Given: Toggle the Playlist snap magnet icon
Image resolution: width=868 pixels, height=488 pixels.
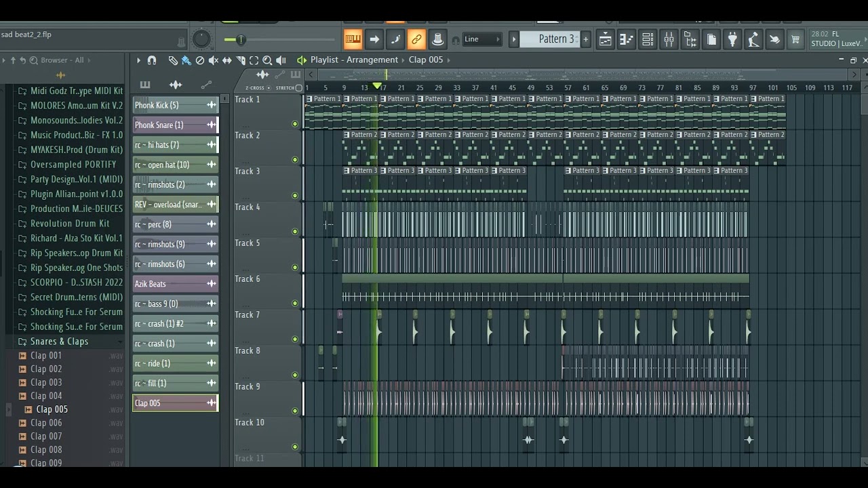Looking at the screenshot, I should 152,60.
